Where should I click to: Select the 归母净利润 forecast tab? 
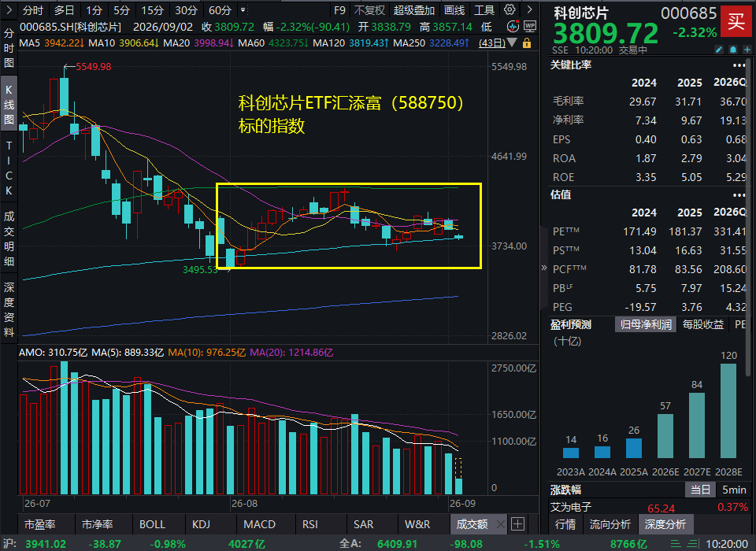coord(646,324)
